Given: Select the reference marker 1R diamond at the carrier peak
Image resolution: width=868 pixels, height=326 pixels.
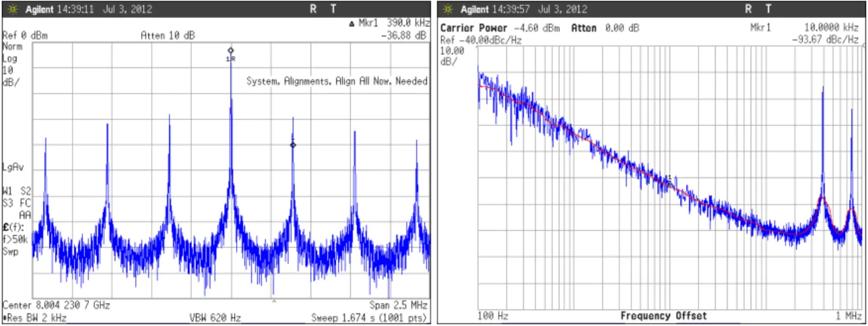Looking at the screenshot, I should pyautogui.click(x=230, y=50).
